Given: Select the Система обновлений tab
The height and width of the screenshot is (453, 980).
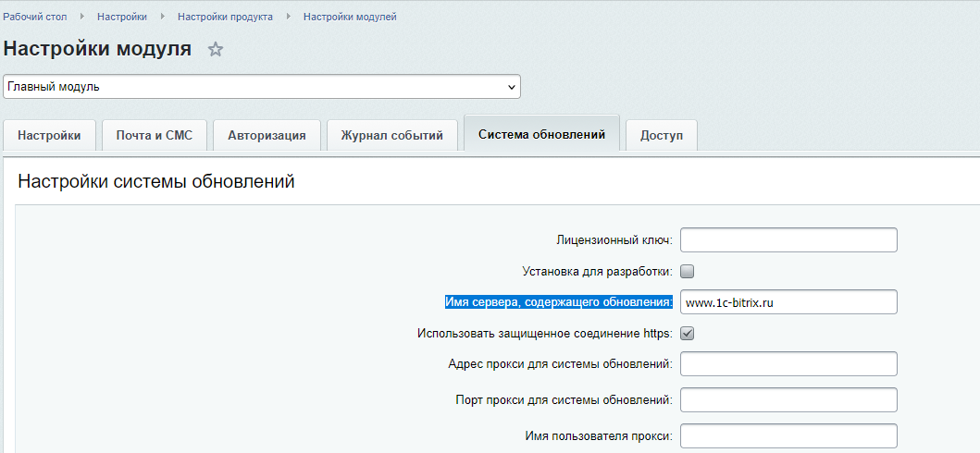Looking at the screenshot, I should click(542, 134).
